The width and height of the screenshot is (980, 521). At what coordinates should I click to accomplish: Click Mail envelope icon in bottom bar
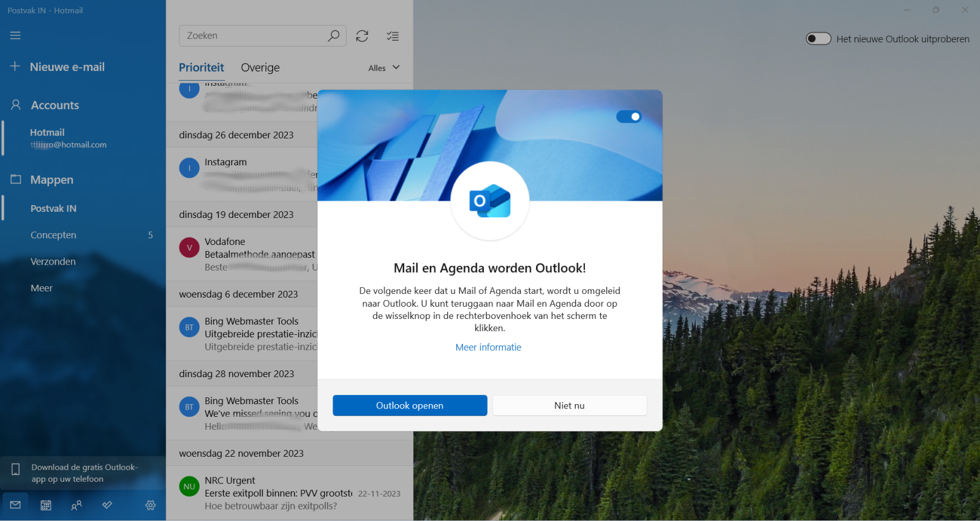click(x=15, y=505)
